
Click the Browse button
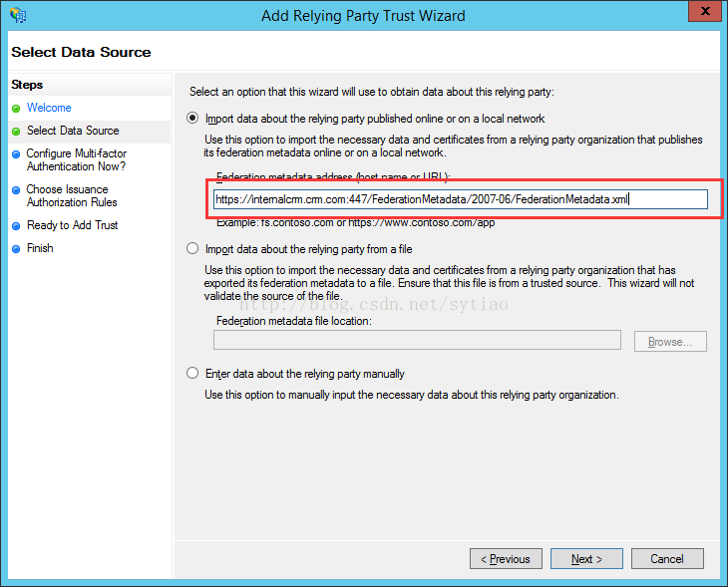(x=670, y=342)
